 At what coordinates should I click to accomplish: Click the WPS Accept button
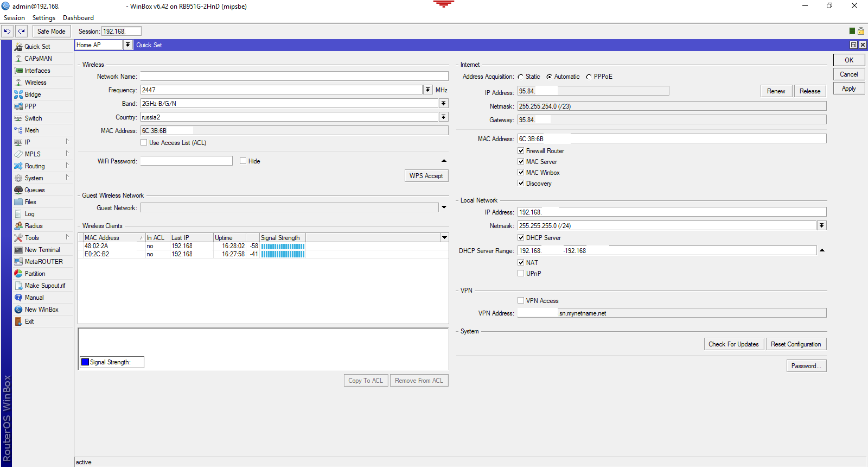tap(426, 175)
